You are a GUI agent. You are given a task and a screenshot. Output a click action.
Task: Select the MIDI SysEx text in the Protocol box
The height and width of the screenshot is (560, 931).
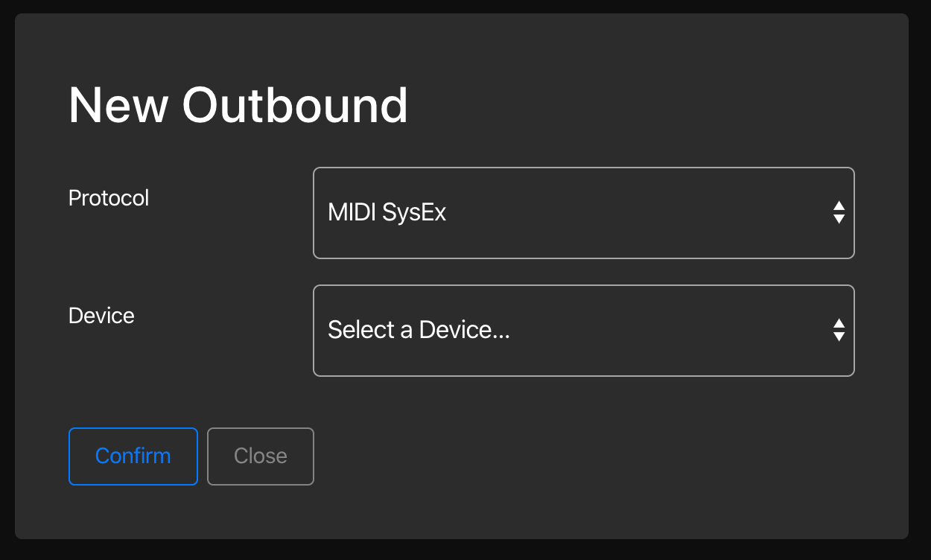[x=387, y=213]
